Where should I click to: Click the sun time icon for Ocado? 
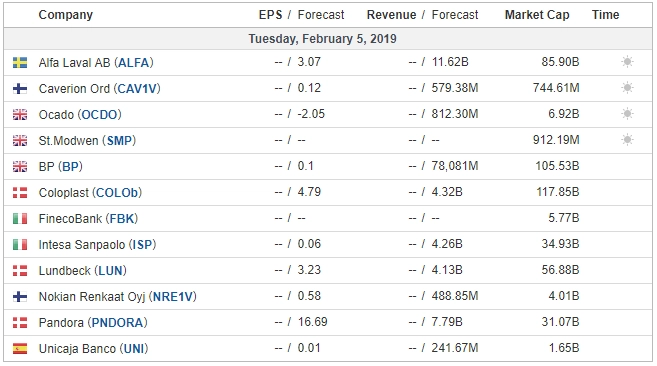[x=627, y=114]
